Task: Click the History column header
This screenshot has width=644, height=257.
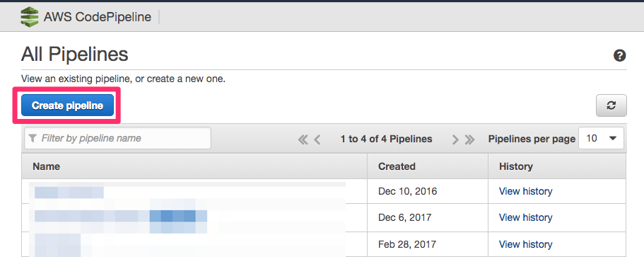Action: pos(516,166)
